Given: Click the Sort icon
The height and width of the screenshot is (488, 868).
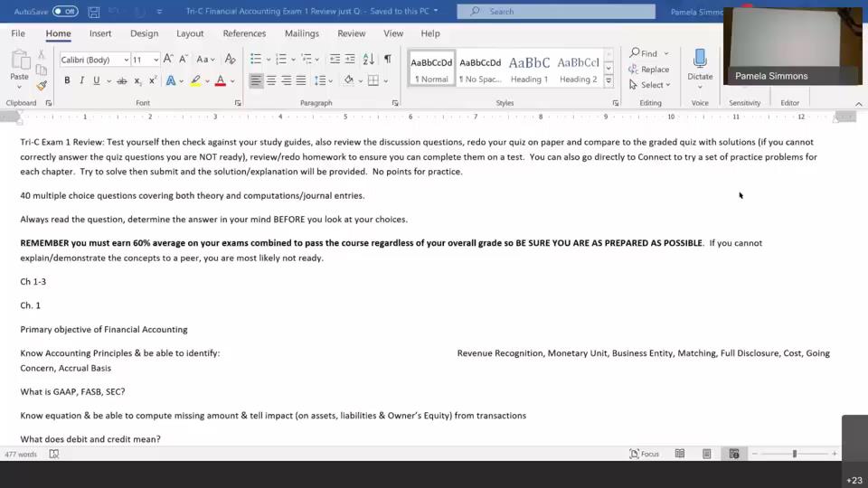Looking at the screenshot, I should click(369, 59).
